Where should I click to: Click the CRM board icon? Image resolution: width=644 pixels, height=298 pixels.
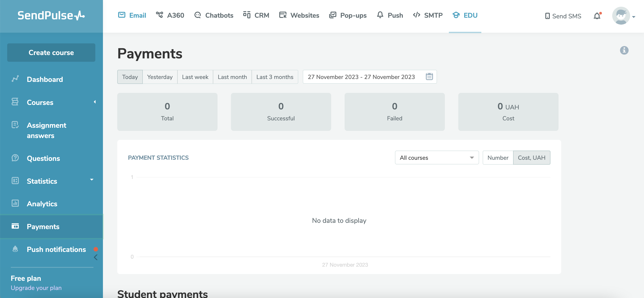247,15
